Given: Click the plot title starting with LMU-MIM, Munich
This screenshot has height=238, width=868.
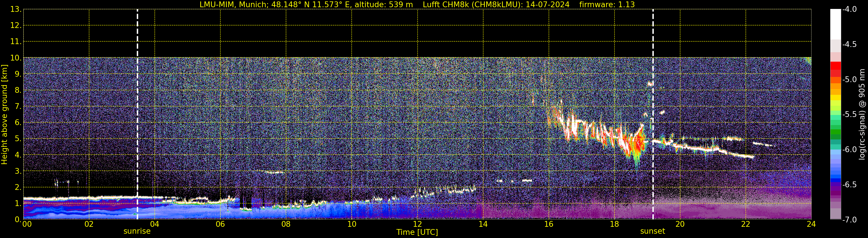Looking at the screenshot, I should point(417,4).
